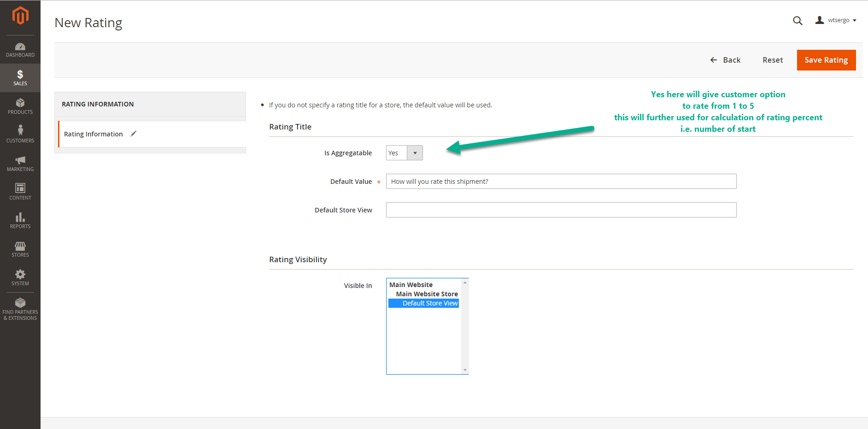The image size is (868, 429).
Task: Select Main Website in Visible In list
Action: coord(411,285)
